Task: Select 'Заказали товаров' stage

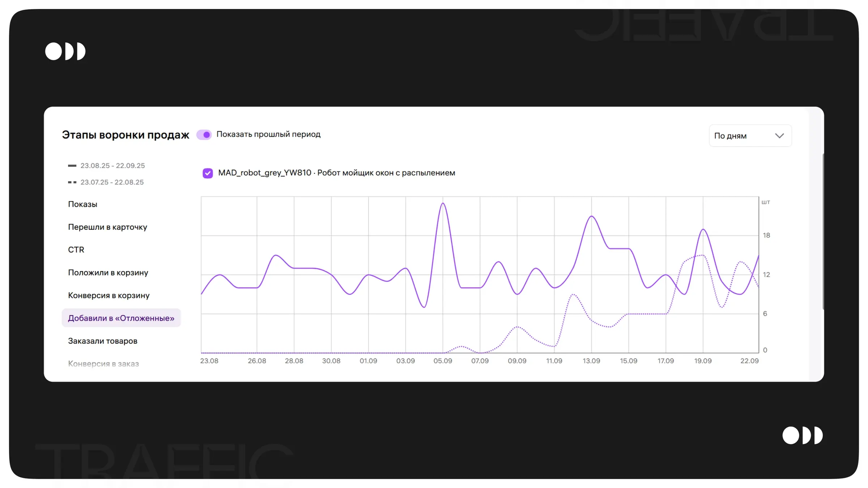Action: click(x=102, y=341)
